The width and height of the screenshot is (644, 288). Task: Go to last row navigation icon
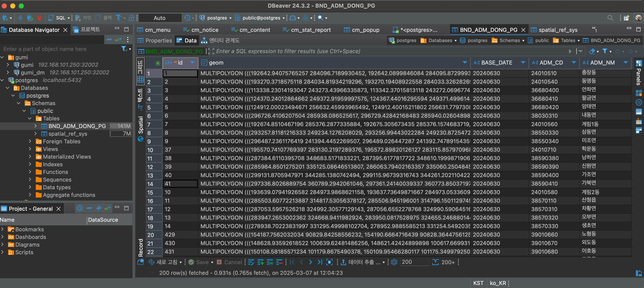point(320,262)
